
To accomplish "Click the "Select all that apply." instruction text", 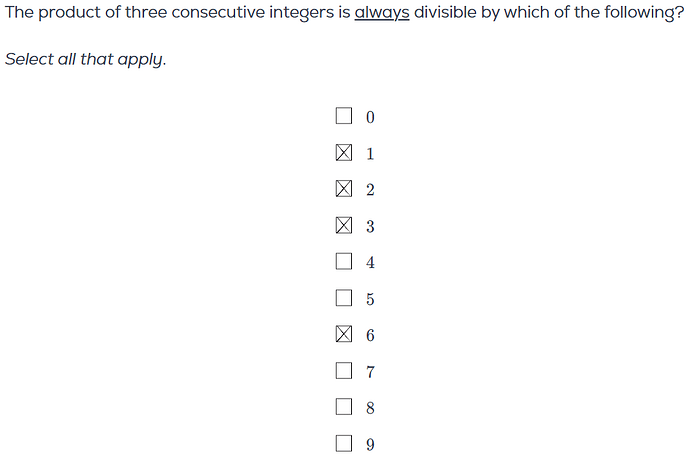I will (x=86, y=59).
